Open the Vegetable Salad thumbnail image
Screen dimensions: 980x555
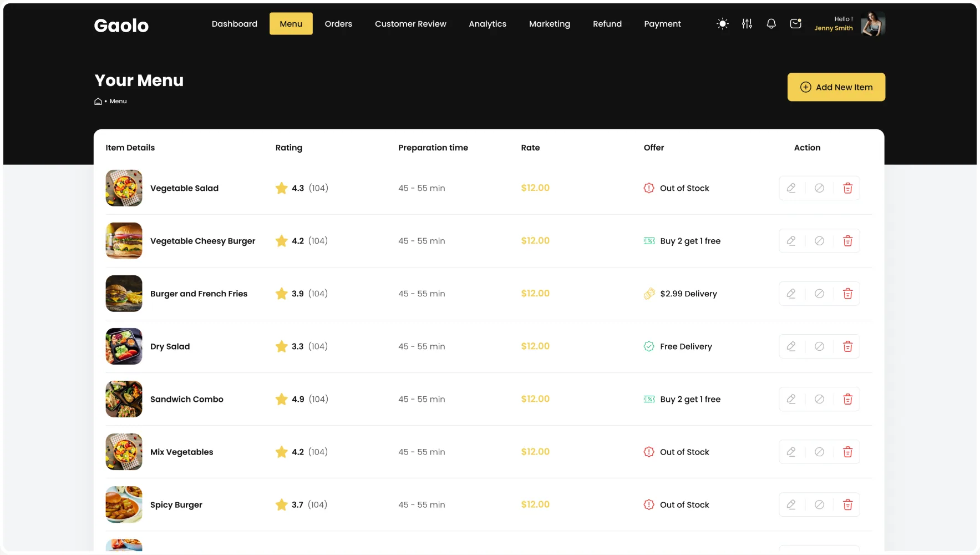(x=124, y=188)
